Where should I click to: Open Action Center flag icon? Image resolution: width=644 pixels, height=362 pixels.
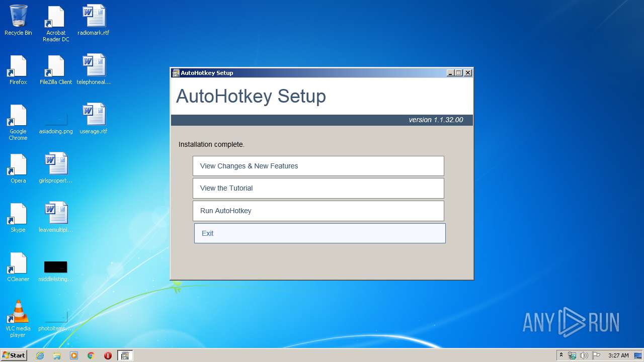(596, 355)
